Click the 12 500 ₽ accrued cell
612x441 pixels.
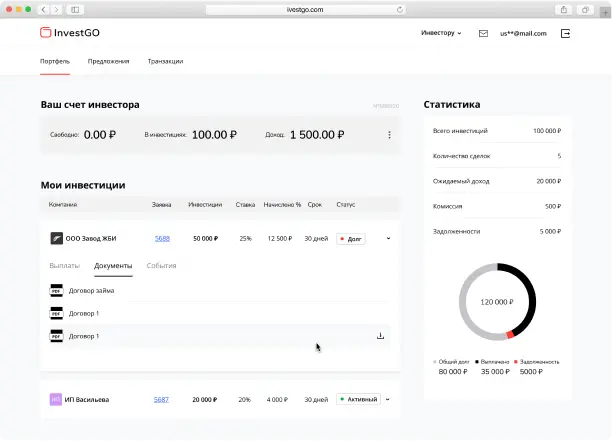[x=280, y=238]
